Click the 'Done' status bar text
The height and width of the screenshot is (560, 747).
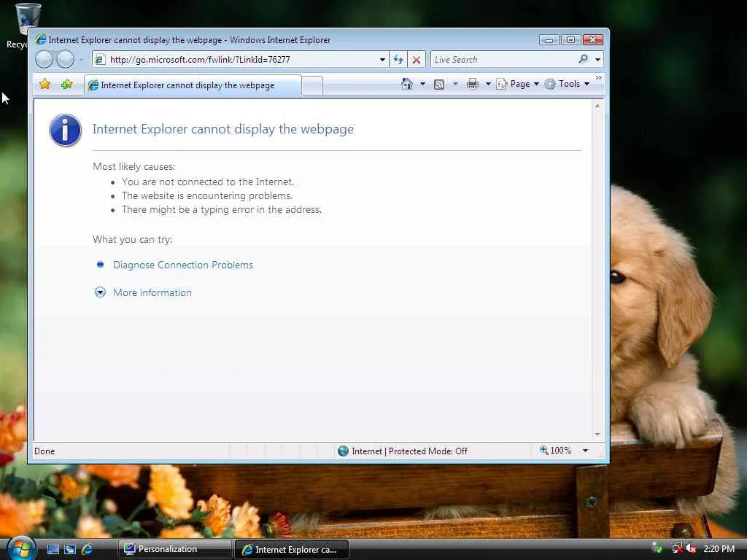(x=44, y=451)
